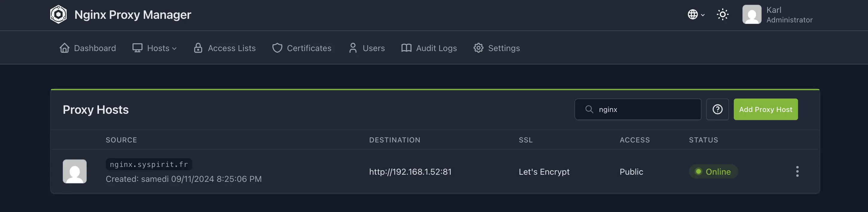Screen dimensions: 868x212
Task: Click the Online status indicator
Action: click(x=713, y=171)
